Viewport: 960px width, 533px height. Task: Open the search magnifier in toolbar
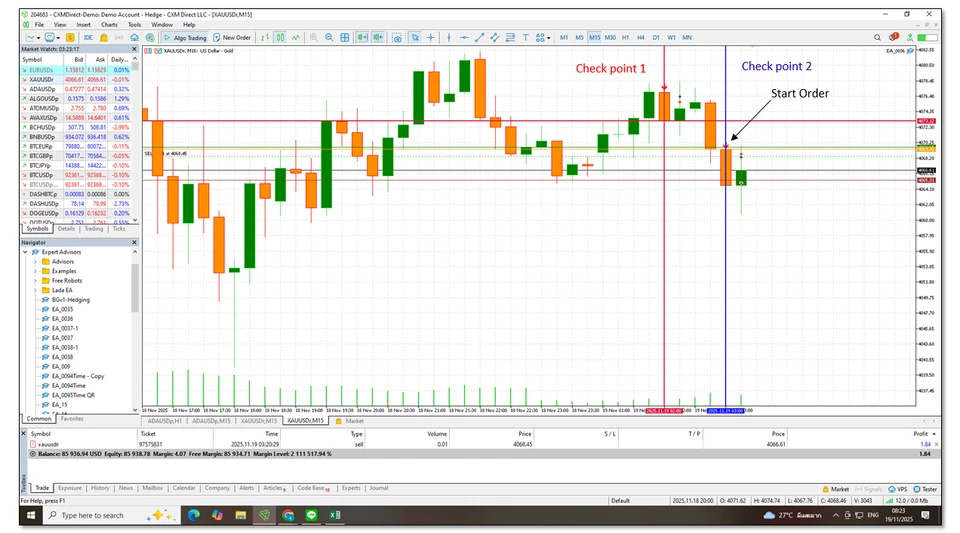[877, 37]
